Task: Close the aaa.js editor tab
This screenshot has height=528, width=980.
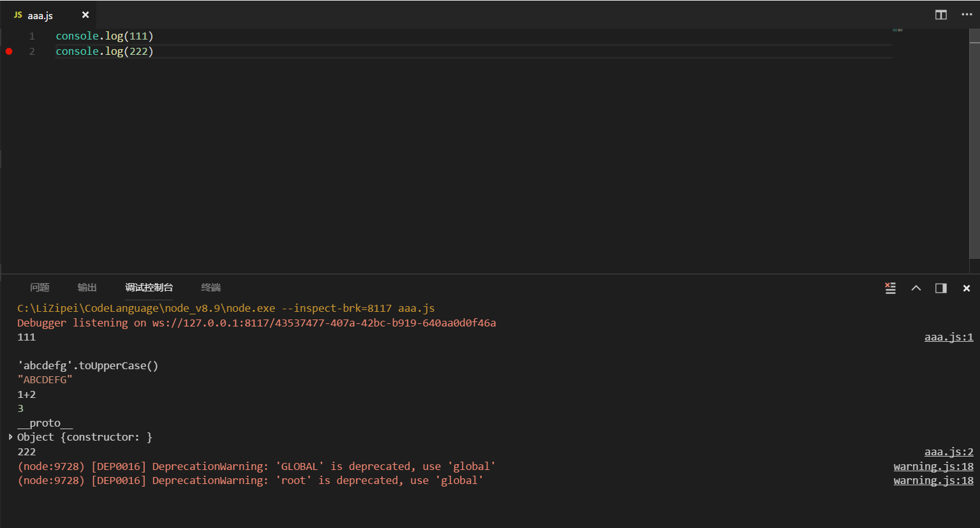Action: tap(85, 15)
